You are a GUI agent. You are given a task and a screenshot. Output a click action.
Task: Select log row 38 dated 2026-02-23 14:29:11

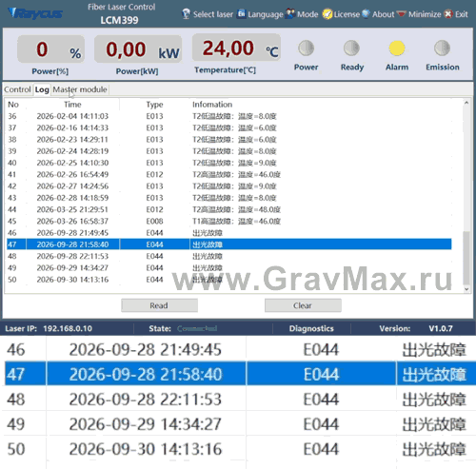pos(229,140)
